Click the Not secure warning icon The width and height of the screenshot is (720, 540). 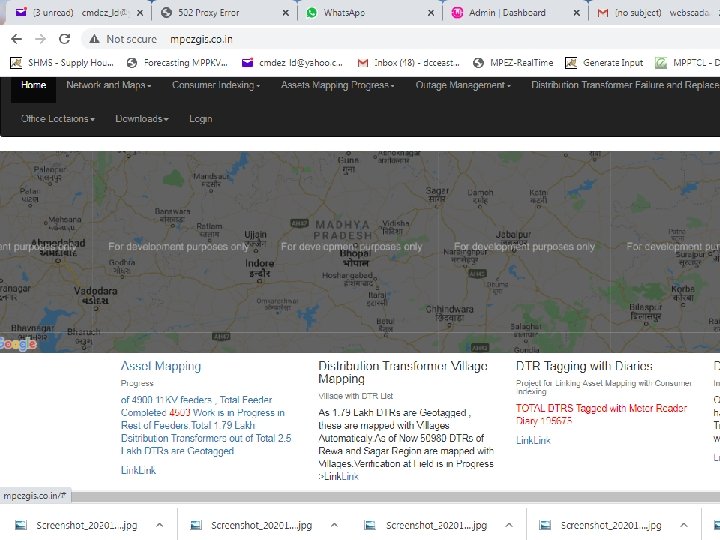coord(95,39)
